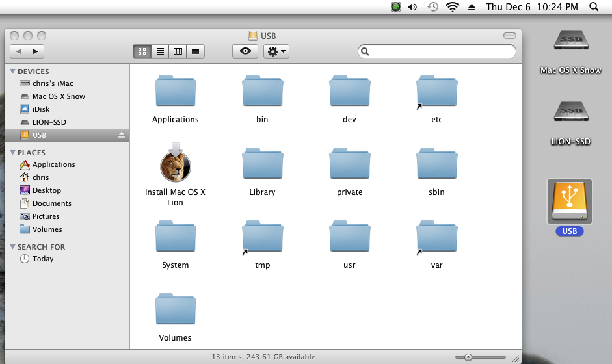The height and width of the screenshot is (364, 612).
Task: Open Pictures in sidebar
Action: [67, 216]
